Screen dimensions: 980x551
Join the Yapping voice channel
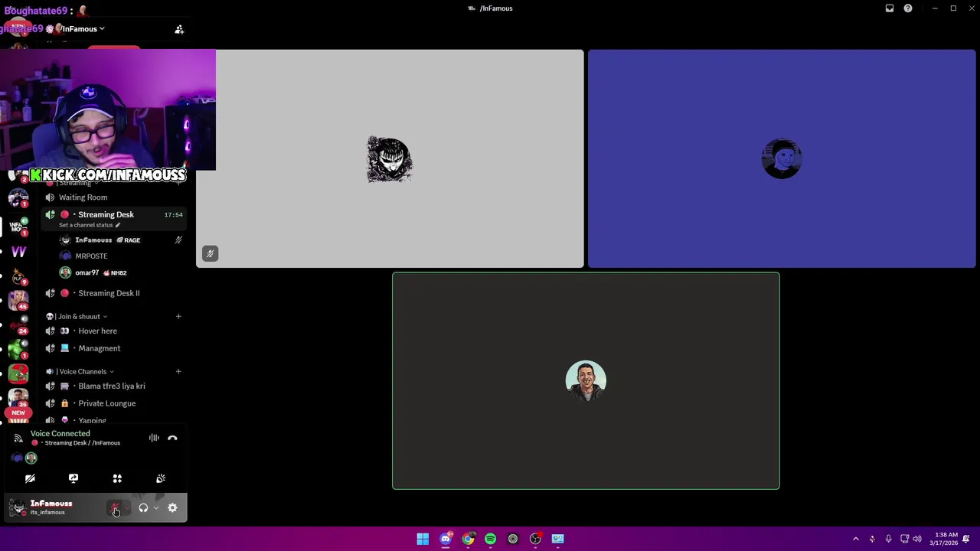[113, 420]
